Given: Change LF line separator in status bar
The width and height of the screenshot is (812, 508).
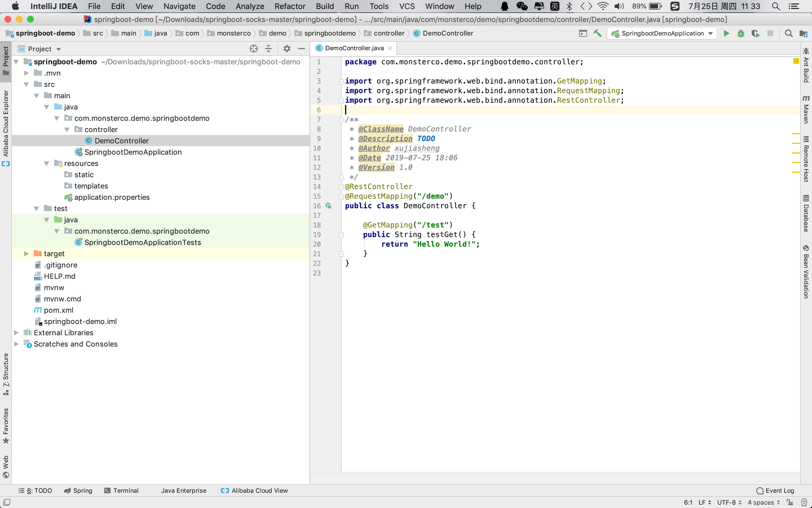Looking at the screenshot, I should (x=705, y=502).
